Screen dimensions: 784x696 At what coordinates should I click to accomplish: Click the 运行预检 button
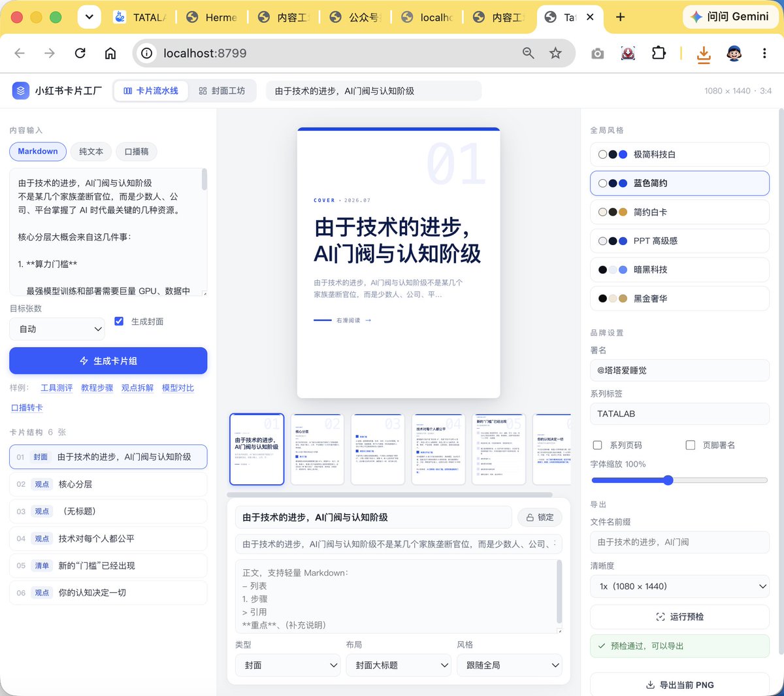coord(679,617)
